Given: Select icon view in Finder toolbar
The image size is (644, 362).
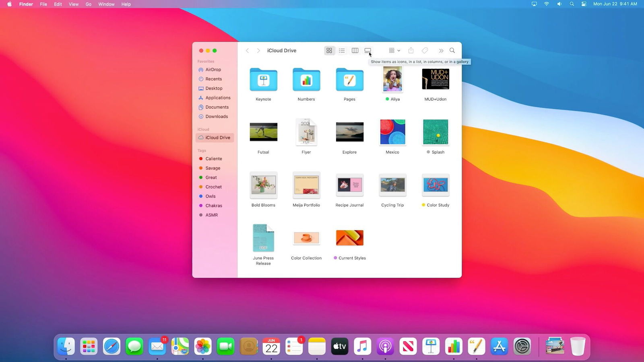Looking at the screenshot, I should coord(329,51).
